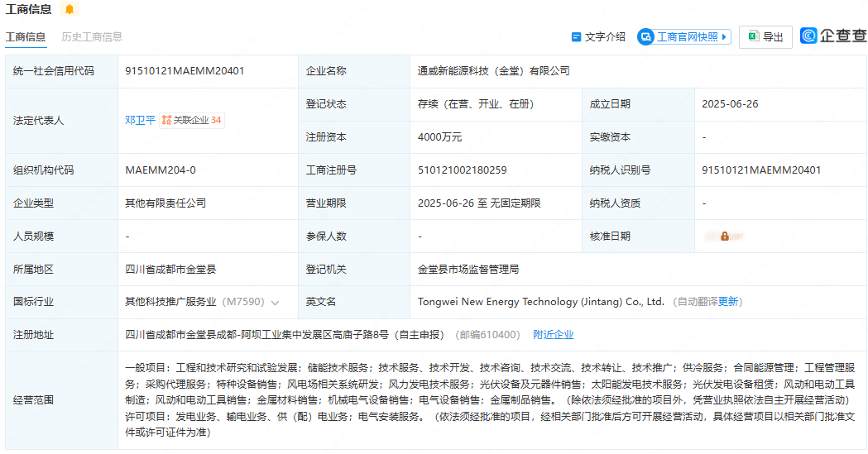Image resolution: width=868 pixels, height=454 pixels.
Task: Expand the 国标行业 M7590 dropdown chevron
Action: [x=276, y=303]
